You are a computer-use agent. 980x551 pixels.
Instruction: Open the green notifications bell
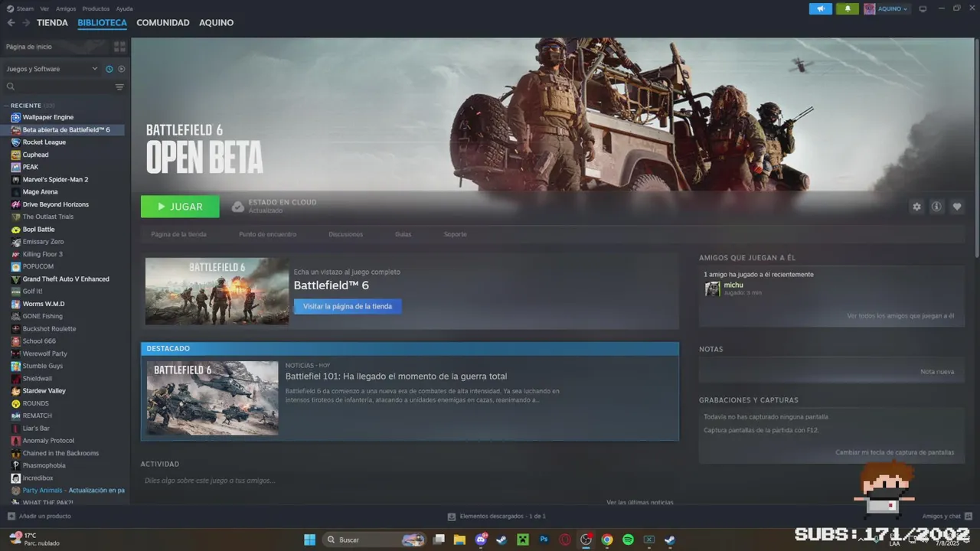847,8
